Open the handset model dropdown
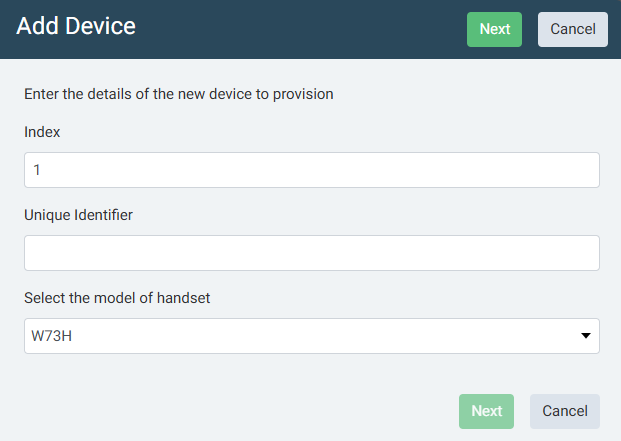The image size is (621, 441). [311, 336]
